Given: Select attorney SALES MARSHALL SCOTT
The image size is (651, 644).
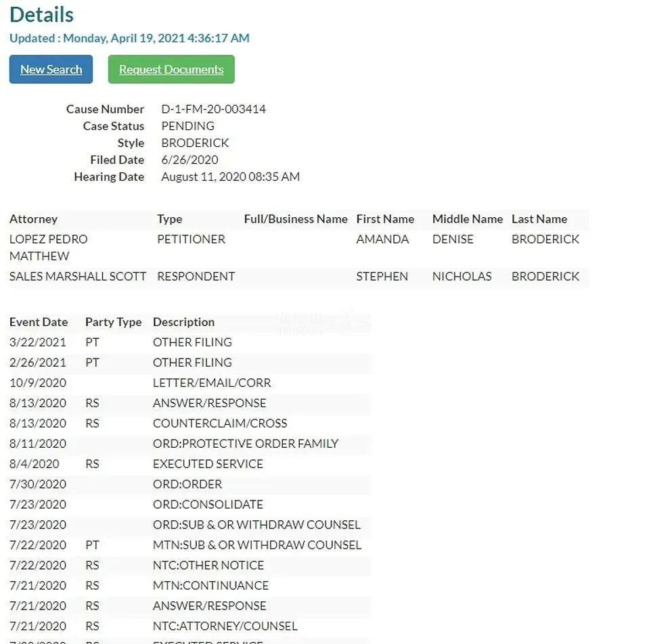Looking at the screenshot, I should 78,276.
